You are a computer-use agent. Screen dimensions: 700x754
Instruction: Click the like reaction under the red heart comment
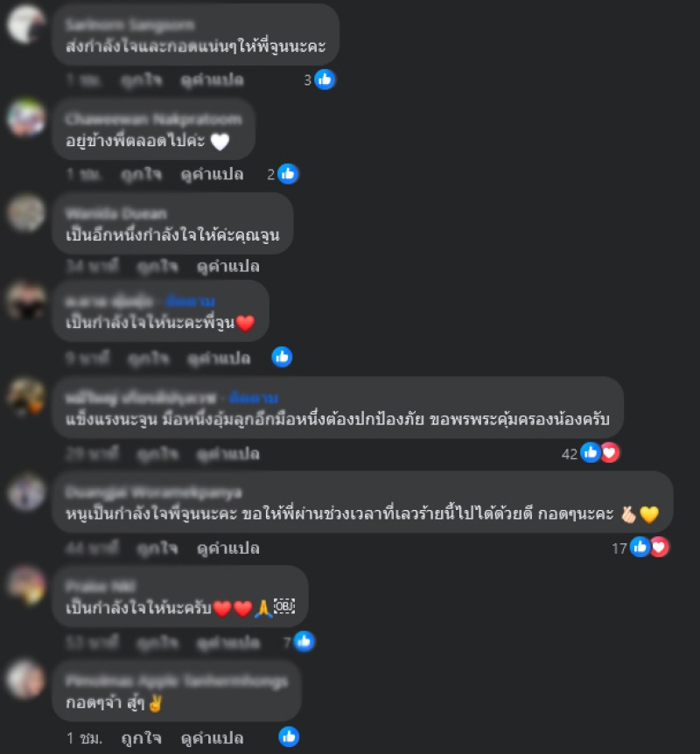point(282,357)
